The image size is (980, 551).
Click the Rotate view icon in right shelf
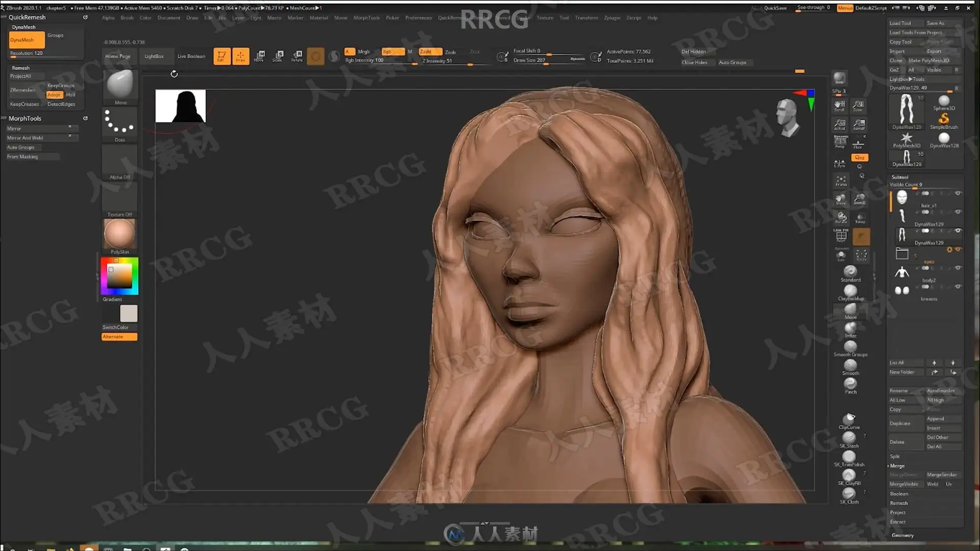pos(841,218)
